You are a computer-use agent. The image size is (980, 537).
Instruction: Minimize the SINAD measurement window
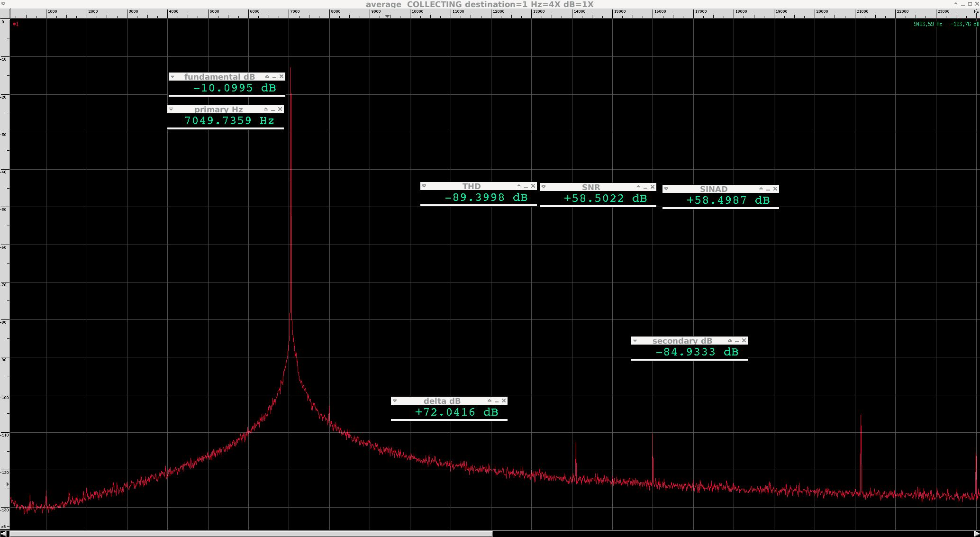[x=768, y=189]
